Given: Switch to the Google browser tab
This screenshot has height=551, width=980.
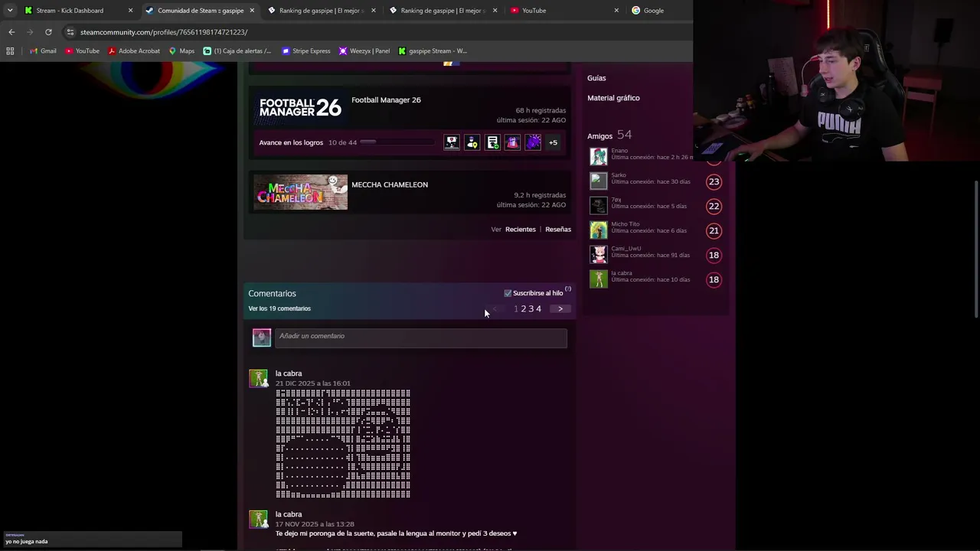Looking at the screenshot, I should point(653,11).
